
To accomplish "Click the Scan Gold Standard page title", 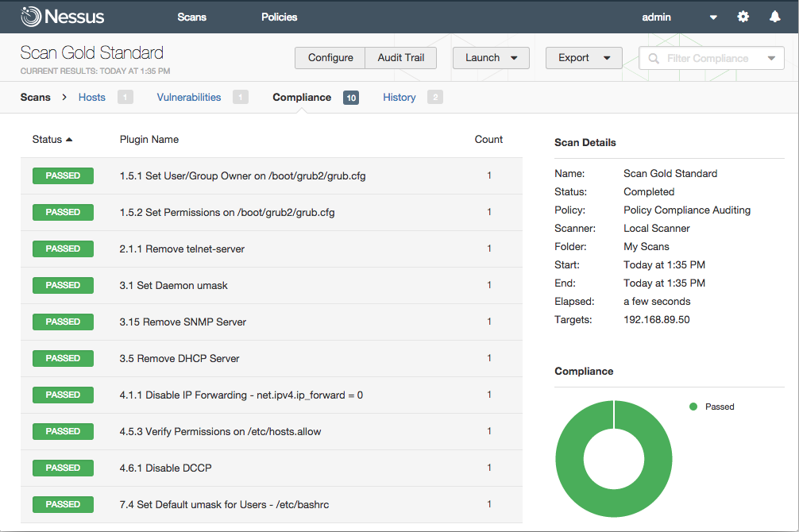I will [91, 52].
